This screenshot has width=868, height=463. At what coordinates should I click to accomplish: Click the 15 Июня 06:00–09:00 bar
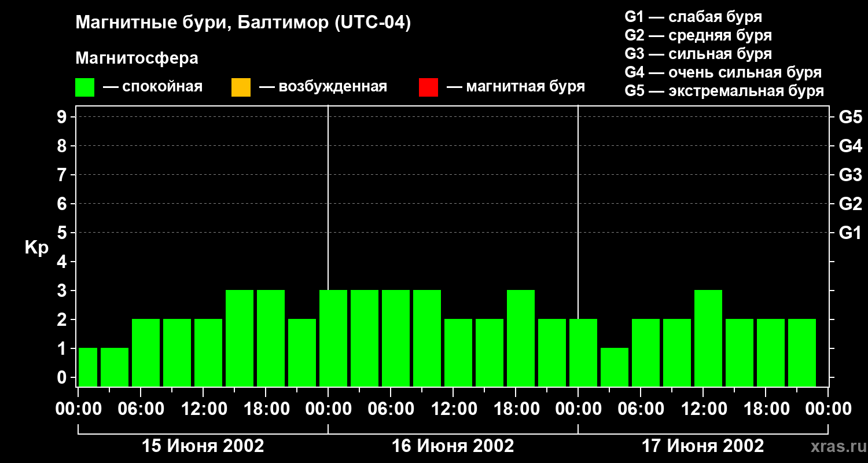pyautogui.click(x=146, y=352)
